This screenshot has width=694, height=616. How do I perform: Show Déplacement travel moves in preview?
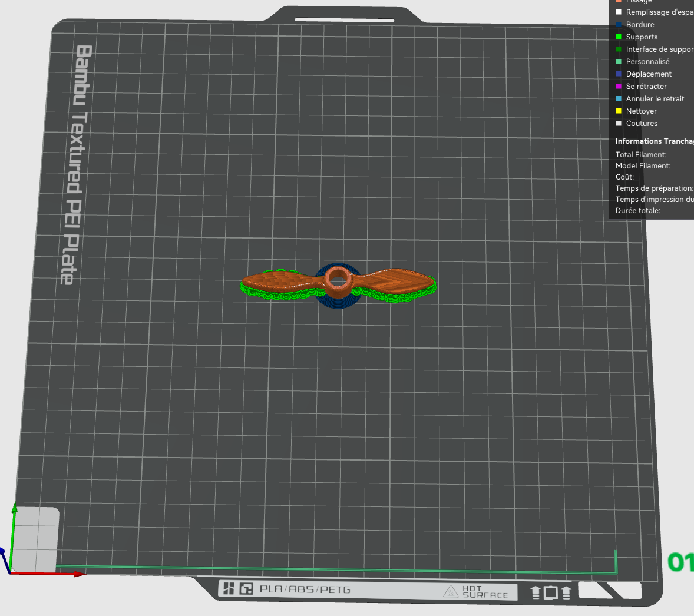click(649, 74)
